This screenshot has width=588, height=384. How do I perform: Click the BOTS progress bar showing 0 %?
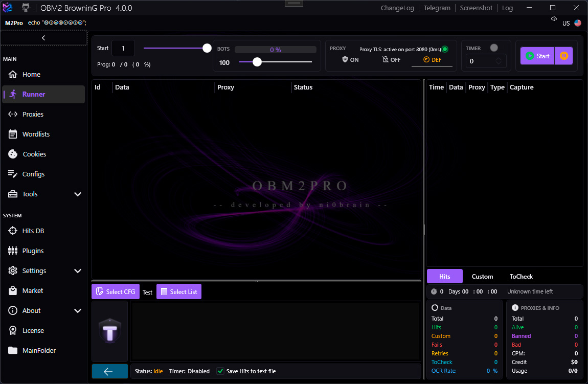tap(276, 50)
